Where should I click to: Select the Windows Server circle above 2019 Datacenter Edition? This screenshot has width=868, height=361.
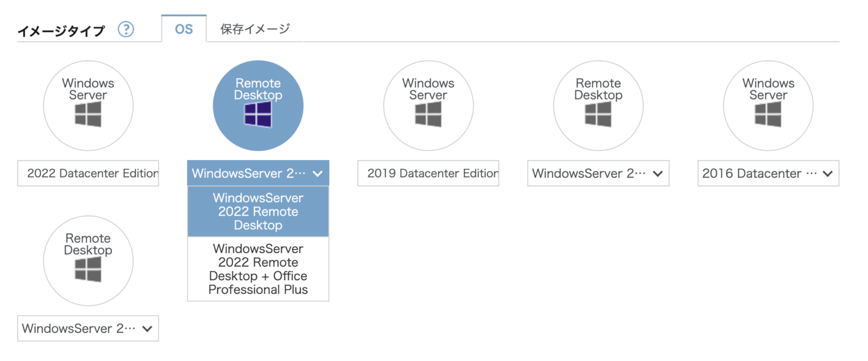428,106
